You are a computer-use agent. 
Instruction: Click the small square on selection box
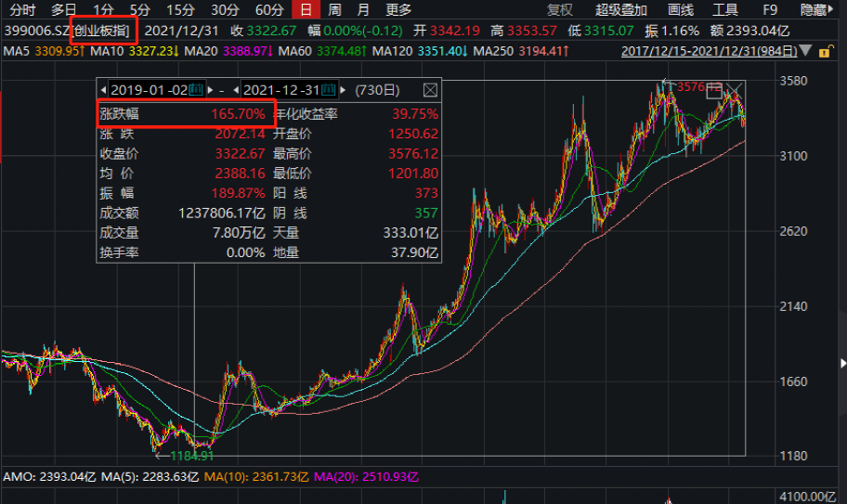click(714, 92)
